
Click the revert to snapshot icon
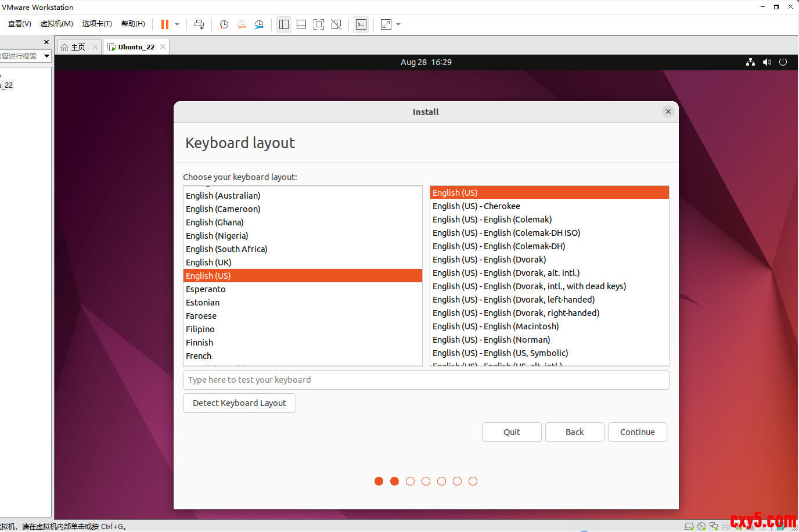[242, 24]
